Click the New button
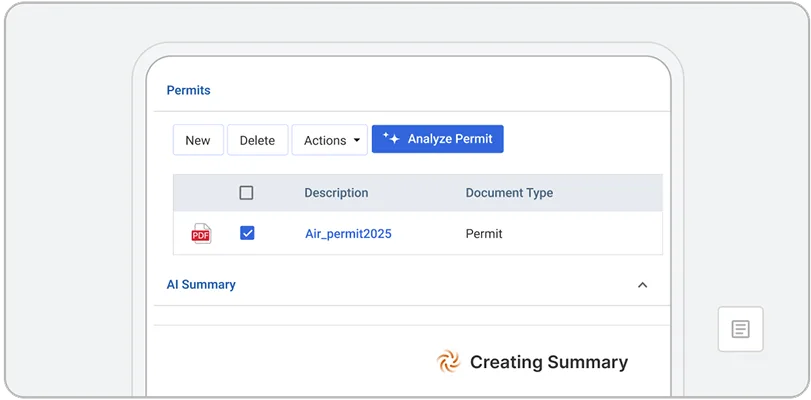 198,140
